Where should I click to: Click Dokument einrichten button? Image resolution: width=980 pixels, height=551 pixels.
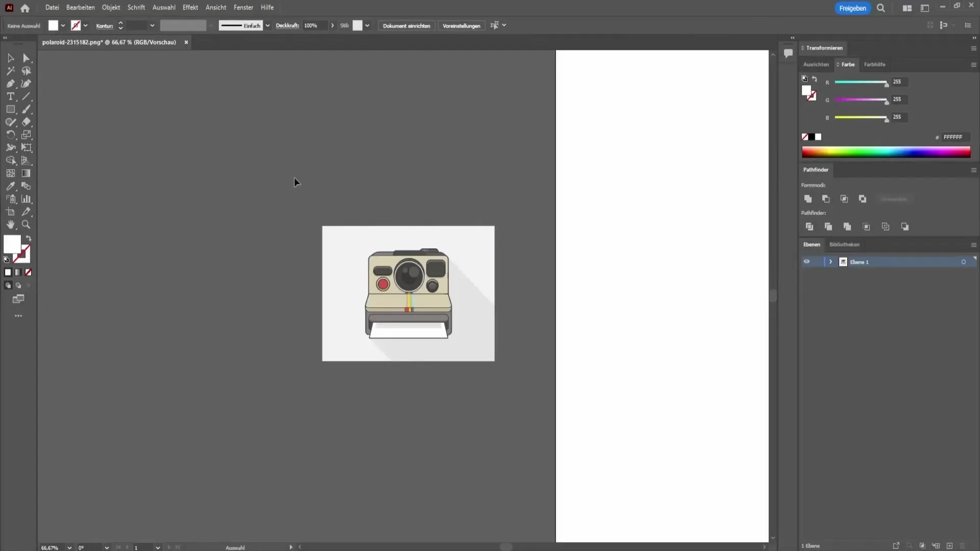tap(406, 26)
